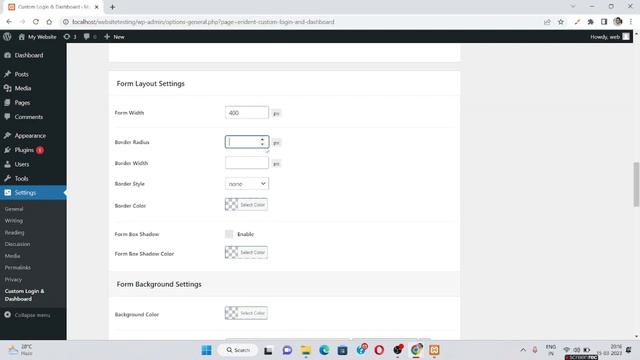Image resolution: width=640 pixels, height=360 pixels.
Task: Open XAMPP from the taskbar
Action: point(434,350)
